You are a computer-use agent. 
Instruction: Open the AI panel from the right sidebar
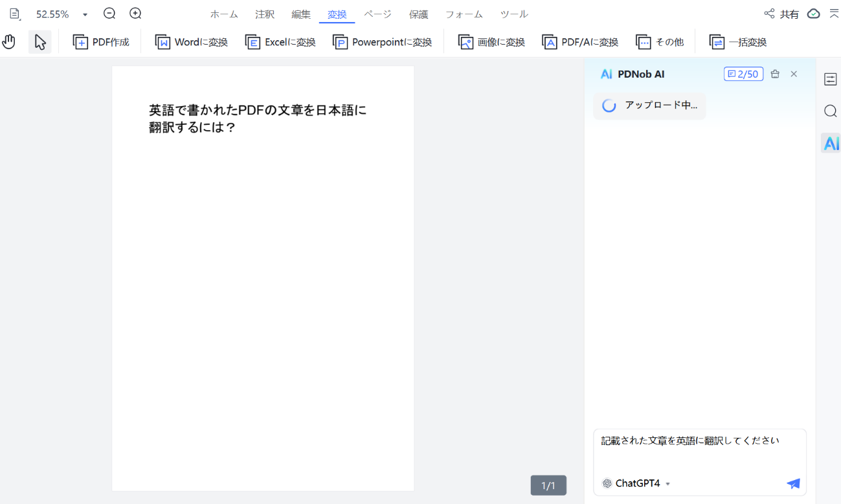pyautogui.click(x=831, y=143)
